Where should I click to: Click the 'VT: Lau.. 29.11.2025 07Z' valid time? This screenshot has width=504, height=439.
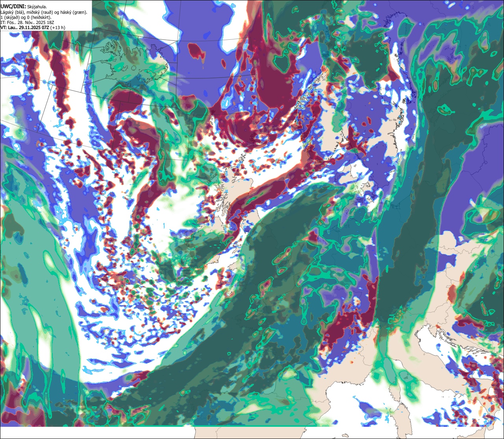25,28
